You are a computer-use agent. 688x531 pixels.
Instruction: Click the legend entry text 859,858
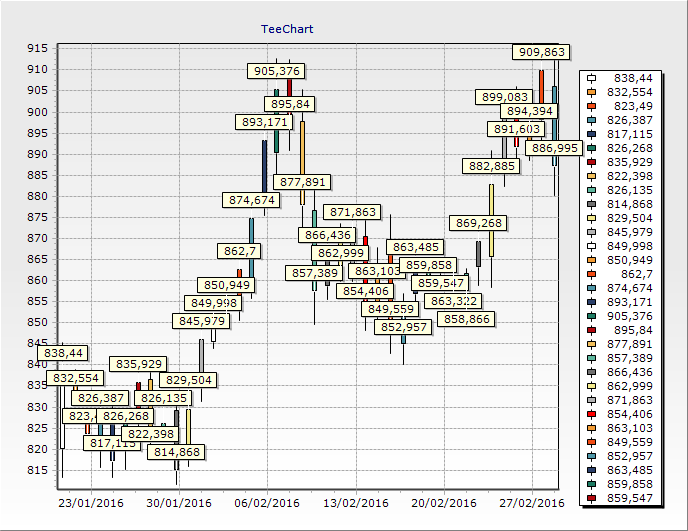click(630, 484)
